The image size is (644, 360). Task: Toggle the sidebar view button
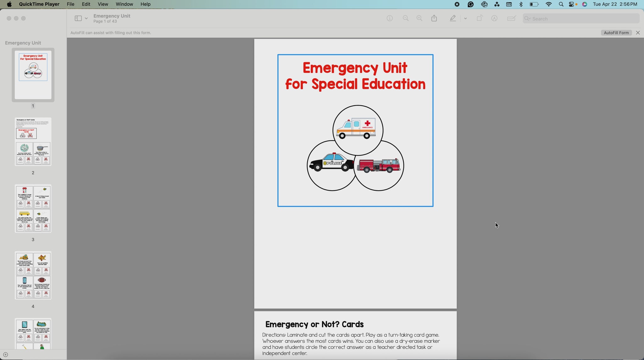(78, 19)
